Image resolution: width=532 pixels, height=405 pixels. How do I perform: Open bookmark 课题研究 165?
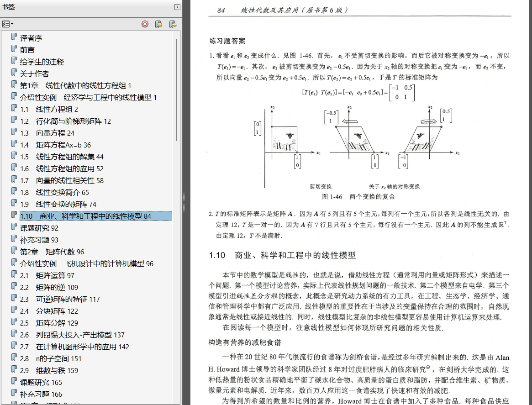[x=41, y=382]
